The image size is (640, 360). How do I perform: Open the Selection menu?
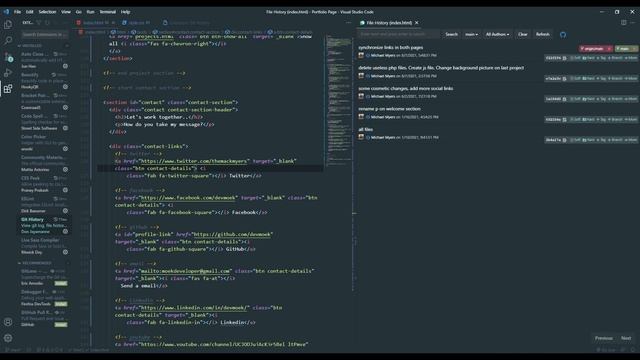coord(47,12)
